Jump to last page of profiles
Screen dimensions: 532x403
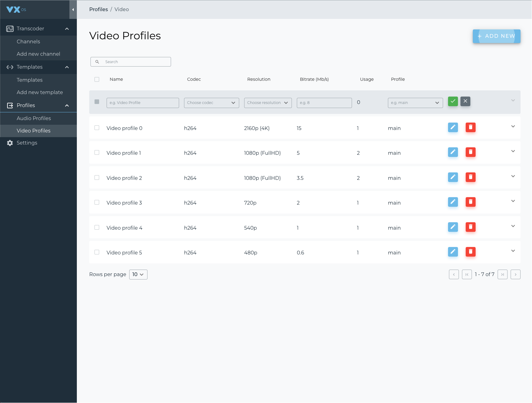pyautogui.click(x=503, y=275)
